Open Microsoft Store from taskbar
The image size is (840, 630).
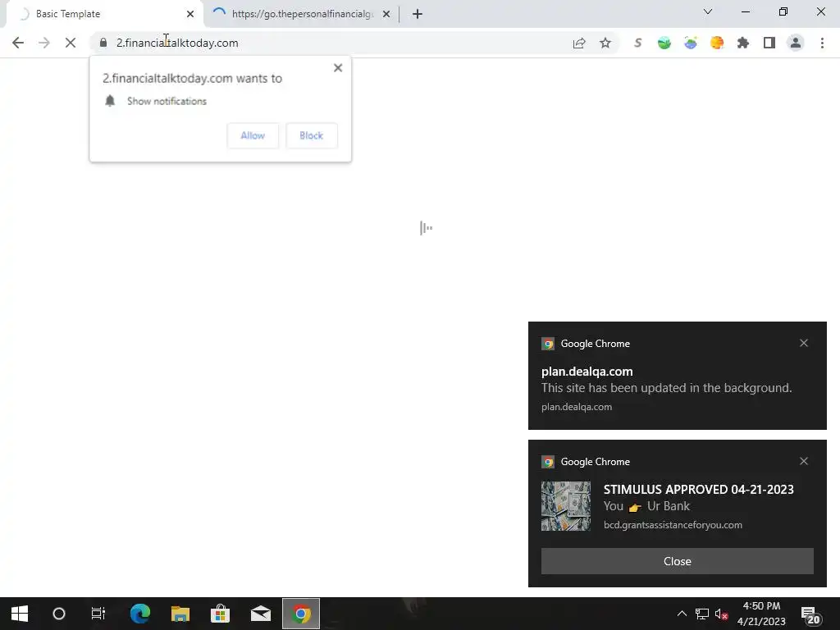[x=220, y=614]
